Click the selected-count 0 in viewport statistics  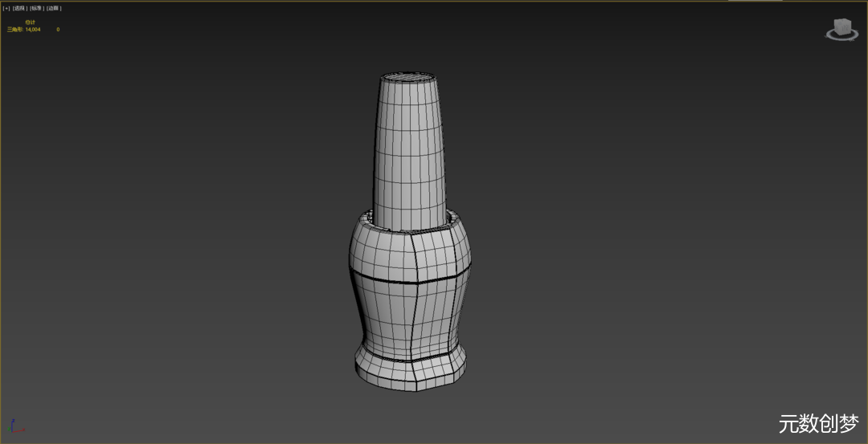click(x=58, y=29)
